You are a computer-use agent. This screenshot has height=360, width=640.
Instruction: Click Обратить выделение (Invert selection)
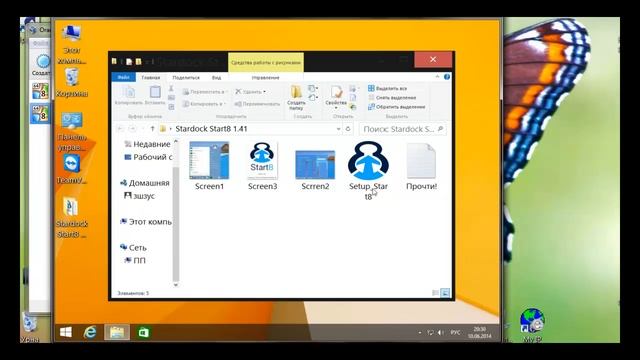(x=396, y=107)
